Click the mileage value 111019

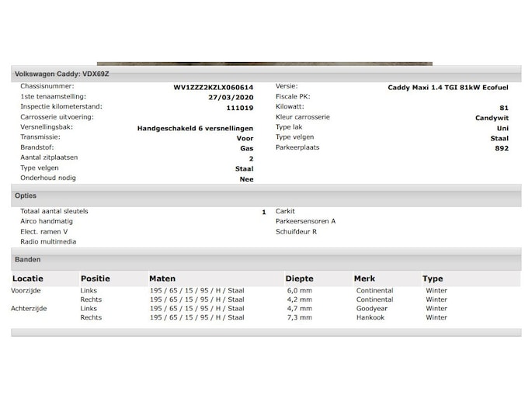(240, 107)
